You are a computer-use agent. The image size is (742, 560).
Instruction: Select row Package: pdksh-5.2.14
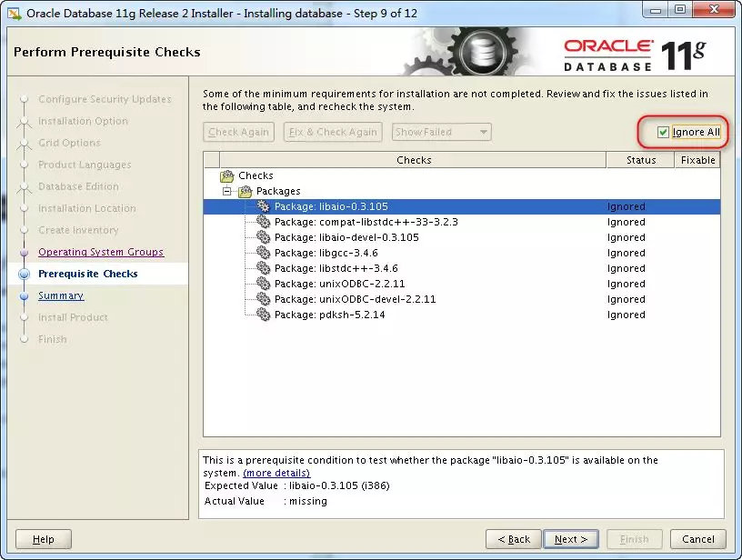point(462,315)
